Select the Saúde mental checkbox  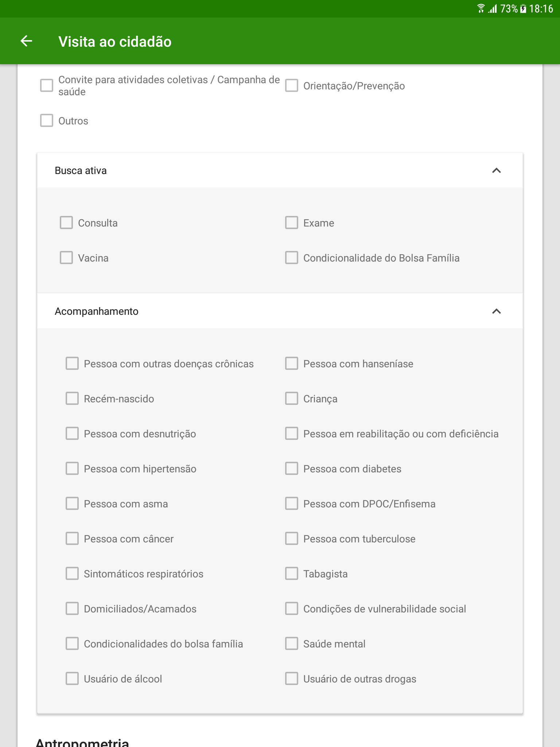click(292, 643)
